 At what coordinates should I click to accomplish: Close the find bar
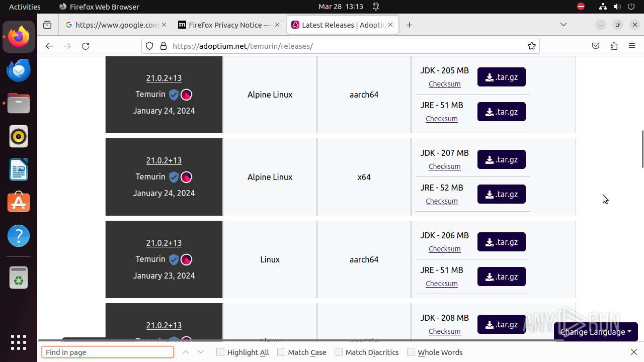(x=633, y=352)
